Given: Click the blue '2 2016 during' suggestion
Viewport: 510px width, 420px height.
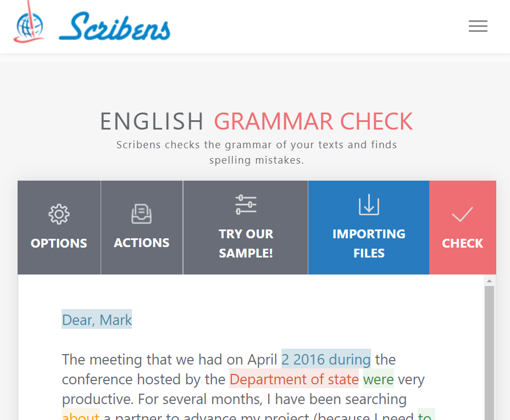Looking at the screenshot, I should tap(326, 360).
